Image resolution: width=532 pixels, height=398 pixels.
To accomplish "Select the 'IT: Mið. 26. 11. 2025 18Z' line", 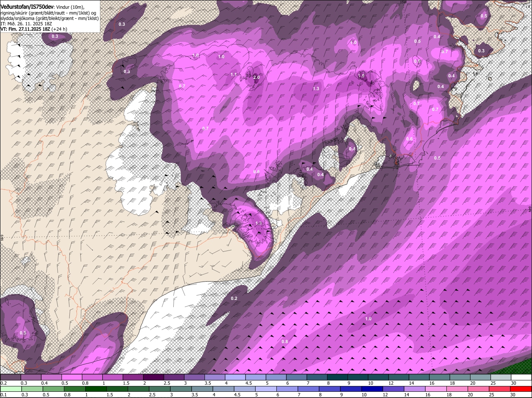I will click(25, 24).
